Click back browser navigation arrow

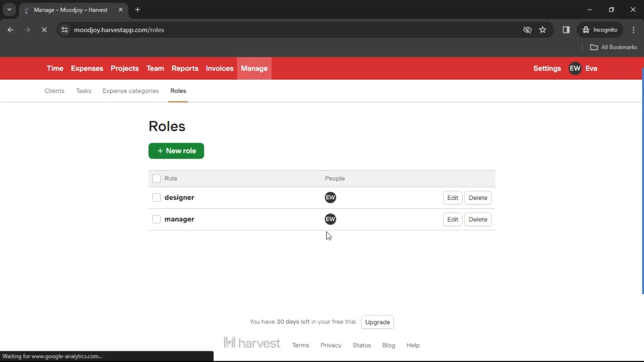click(10, 29)
